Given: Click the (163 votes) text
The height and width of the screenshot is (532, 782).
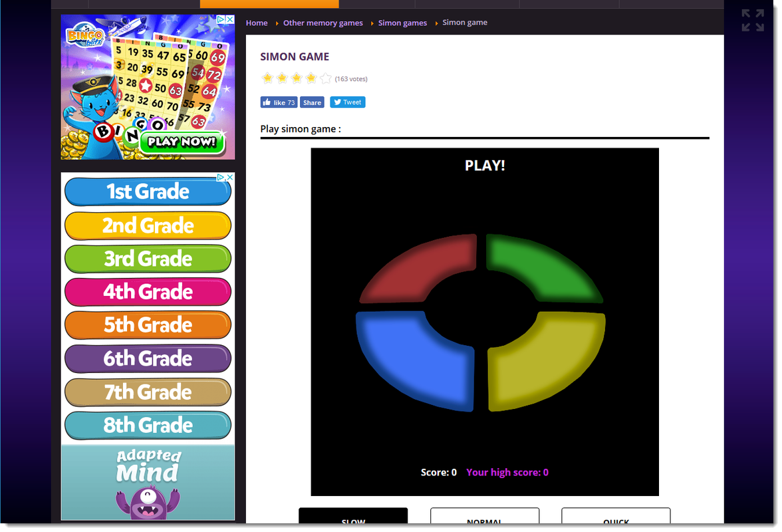Looking at the screenshot, I should 351,78.
